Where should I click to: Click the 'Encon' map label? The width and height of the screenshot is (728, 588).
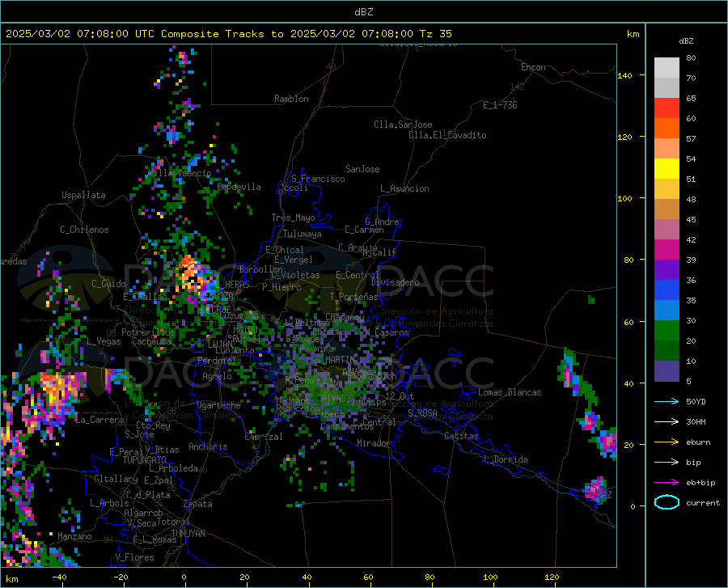coord(533,67)
